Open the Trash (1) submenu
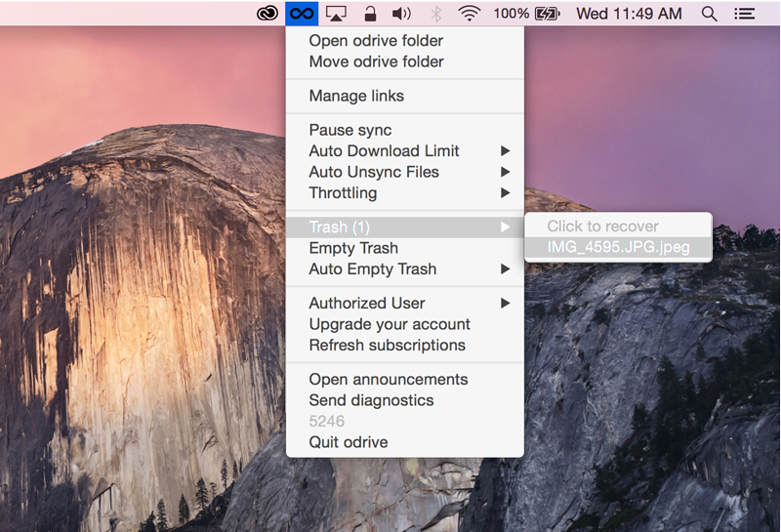Image resolution: width=781 pixels, height=532 pixels. tap(405, 227)
